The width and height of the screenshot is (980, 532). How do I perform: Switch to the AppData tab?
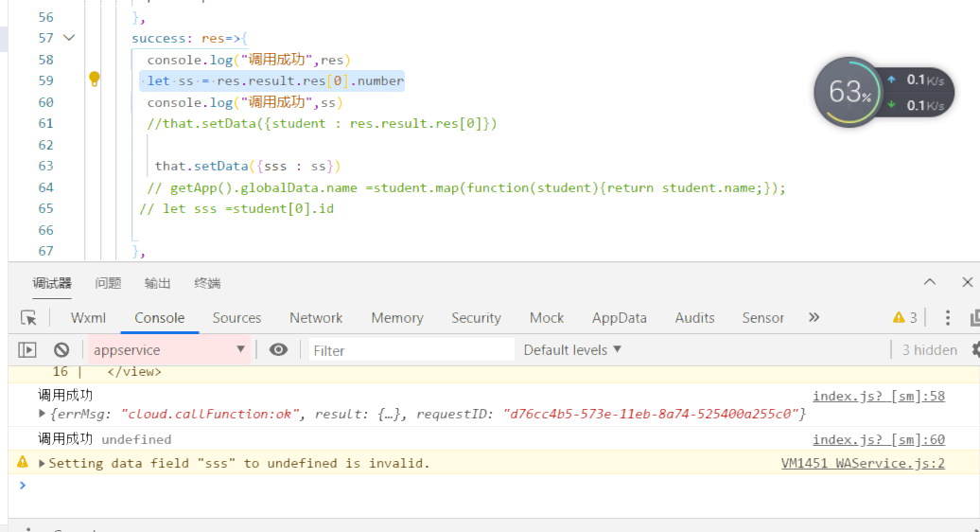click(619, 318)
